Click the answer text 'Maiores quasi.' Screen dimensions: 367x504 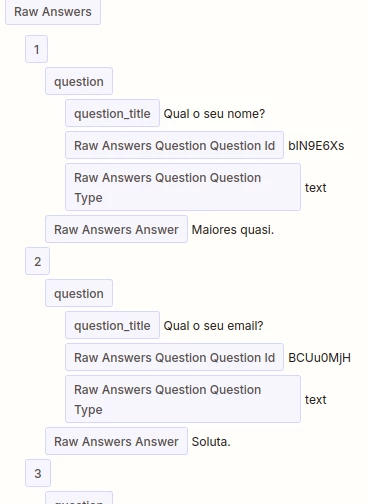click(233, 230)
